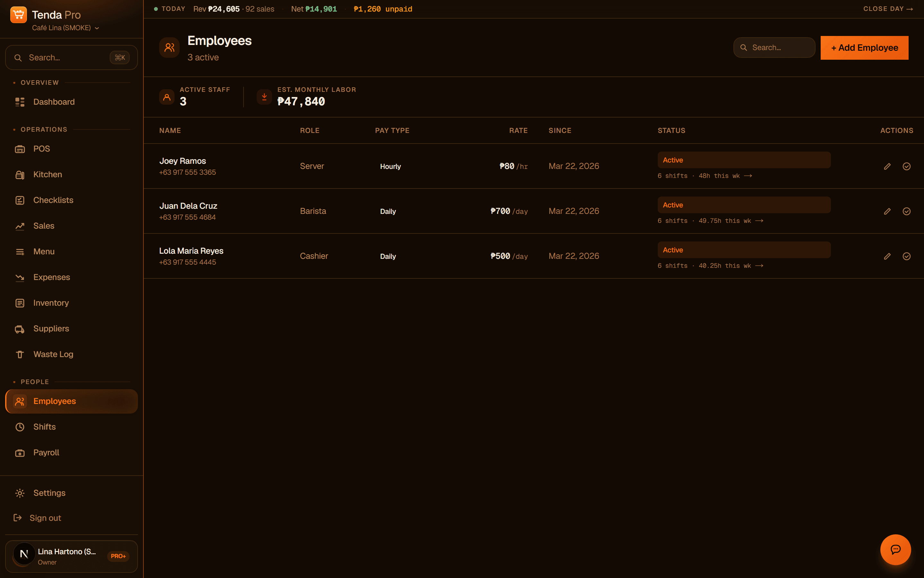The height and width of the screenshot is (578, 924).
Task: Focus the sidebar Search field
Action: click(72, 58)
